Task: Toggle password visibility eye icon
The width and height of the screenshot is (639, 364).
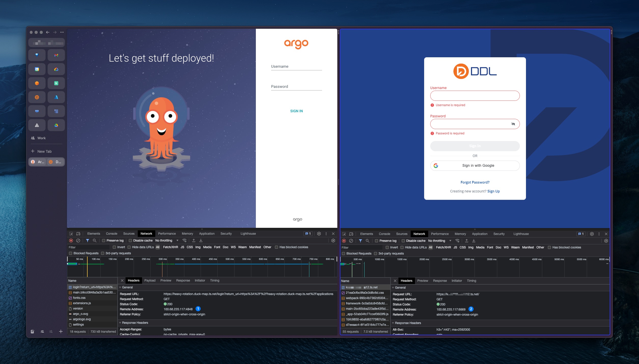Action: [x=513, y=124]
